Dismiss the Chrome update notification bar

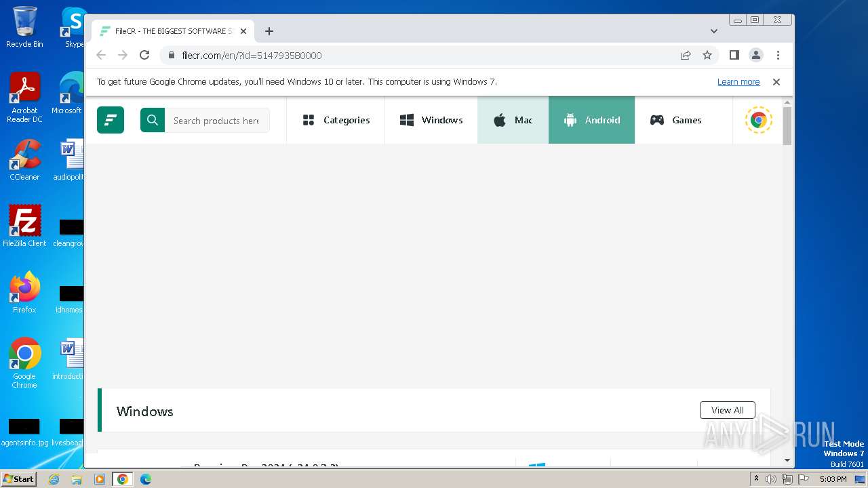[776, 82]
